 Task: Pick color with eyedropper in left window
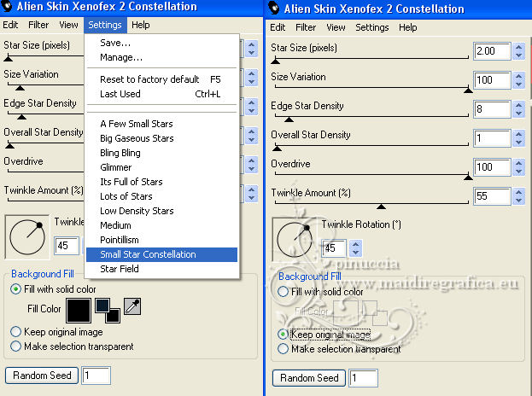coord(132,307)
